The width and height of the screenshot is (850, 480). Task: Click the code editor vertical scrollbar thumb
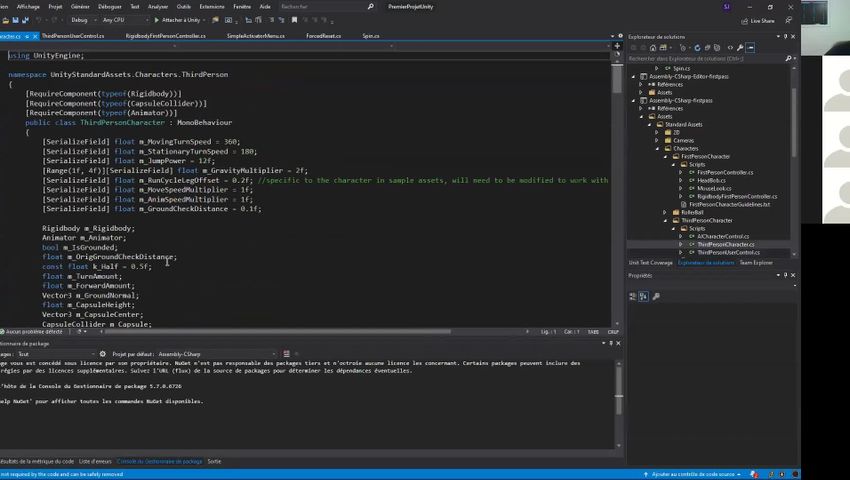617,80
